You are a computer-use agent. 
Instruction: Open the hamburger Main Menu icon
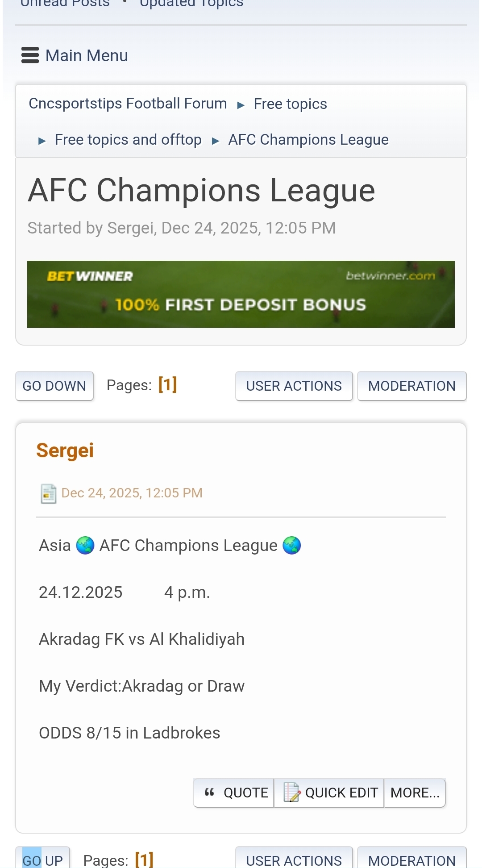pyautogui.click(x=30, y=55)
